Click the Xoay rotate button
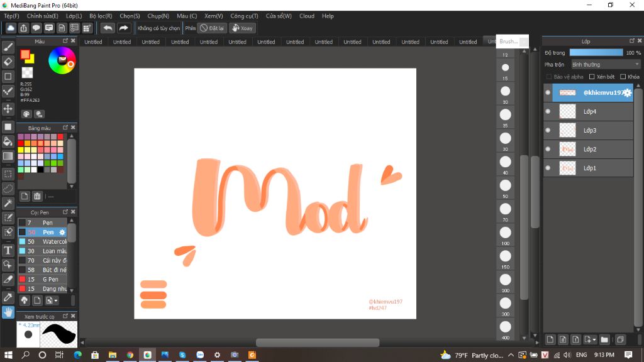This screenshot has width=644, height=362. pyautogui.click(x=243, y=28)
